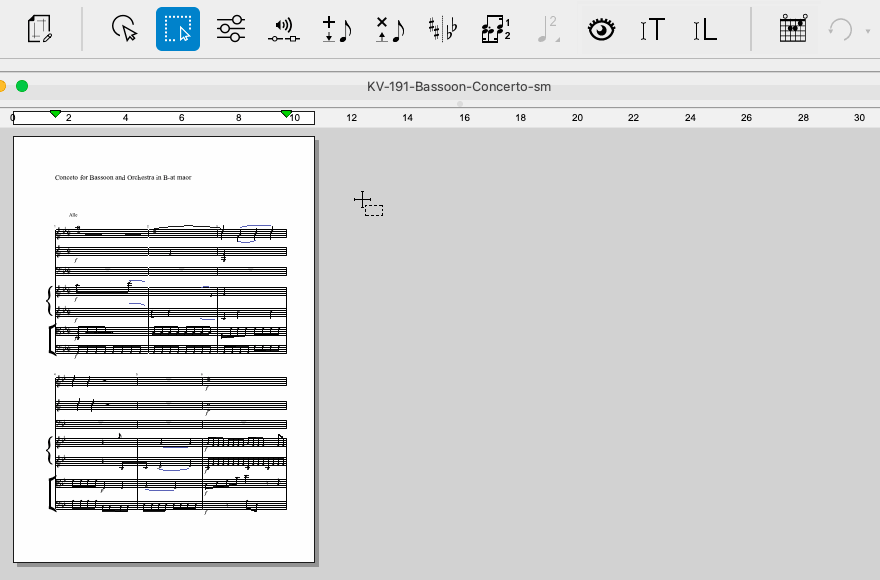This screenshot has height=580, width=880.
Task: Click the speaker playback volume icon
Action: coord(283,29)
